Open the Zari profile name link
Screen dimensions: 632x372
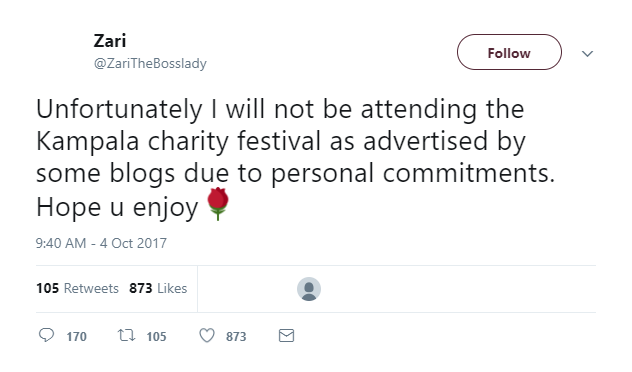[x=110, y=41]
